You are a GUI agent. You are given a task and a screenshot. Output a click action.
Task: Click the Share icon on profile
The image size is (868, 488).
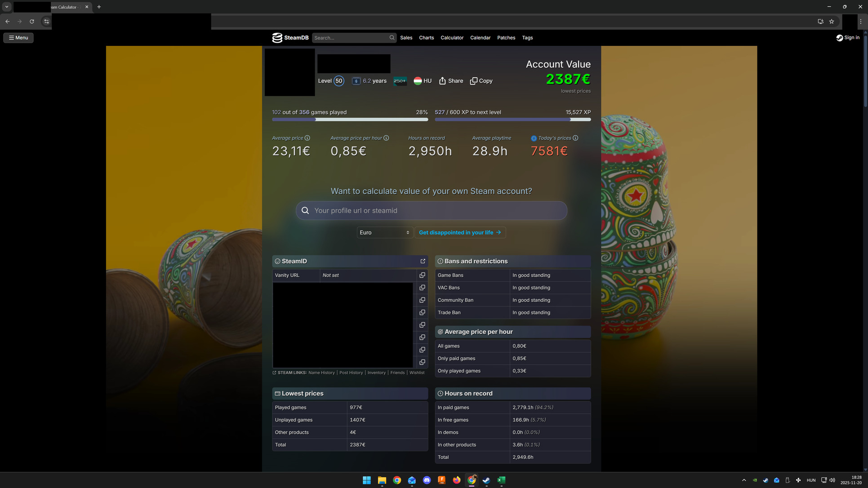442,81
